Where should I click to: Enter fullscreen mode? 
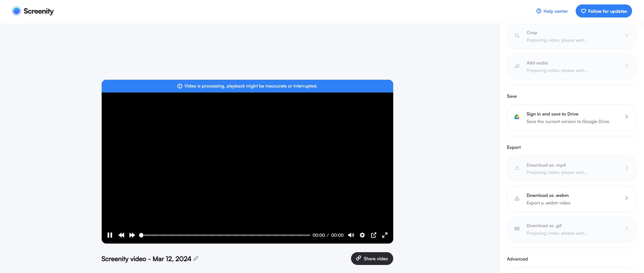pos(385,235)
